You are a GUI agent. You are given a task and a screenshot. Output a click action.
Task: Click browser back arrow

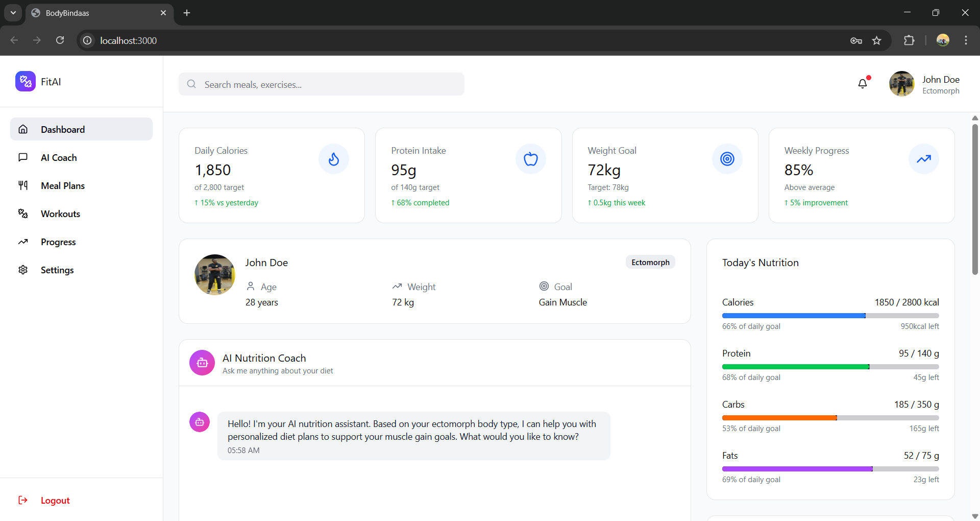point(14,40)
